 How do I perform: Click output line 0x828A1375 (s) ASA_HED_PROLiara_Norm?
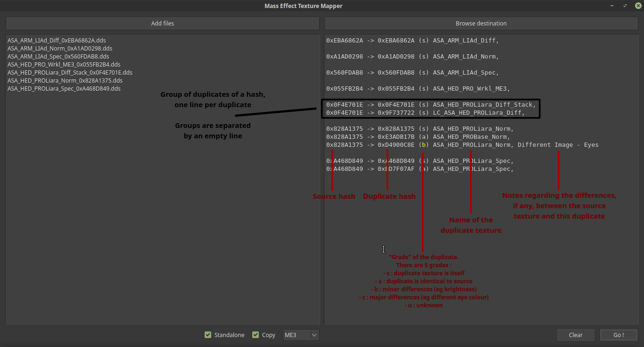(x=420, y=129)
